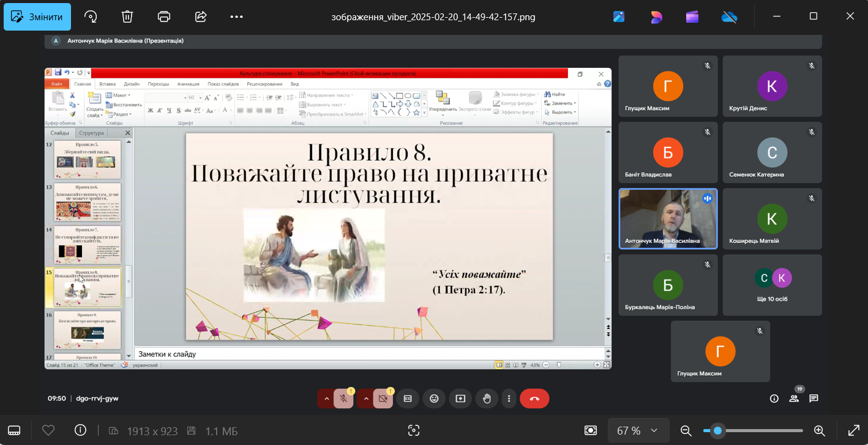Switch to the Дизайн ribbon tab
The image size is (868, 445).
point(132,84)
